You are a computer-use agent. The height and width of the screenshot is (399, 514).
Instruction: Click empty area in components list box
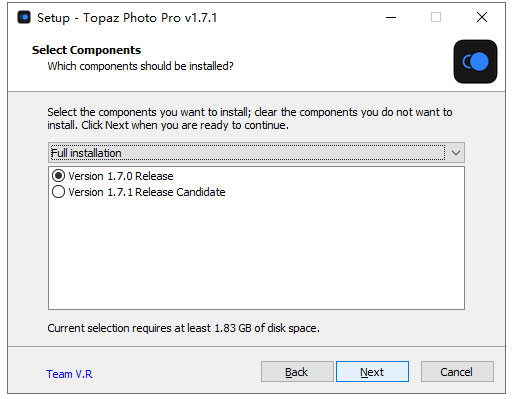pyautogui.click(x=256, y=253)
